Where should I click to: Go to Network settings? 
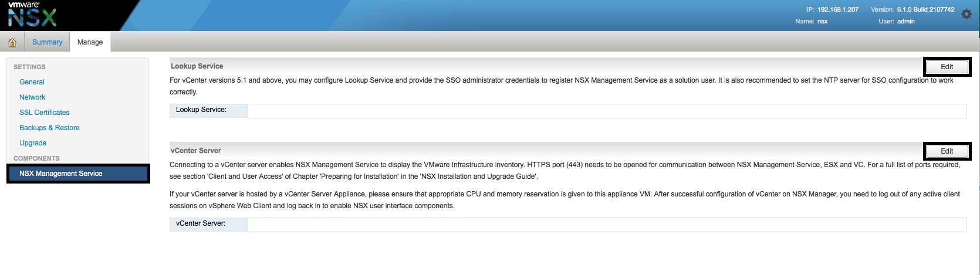(x=32, y=97)
